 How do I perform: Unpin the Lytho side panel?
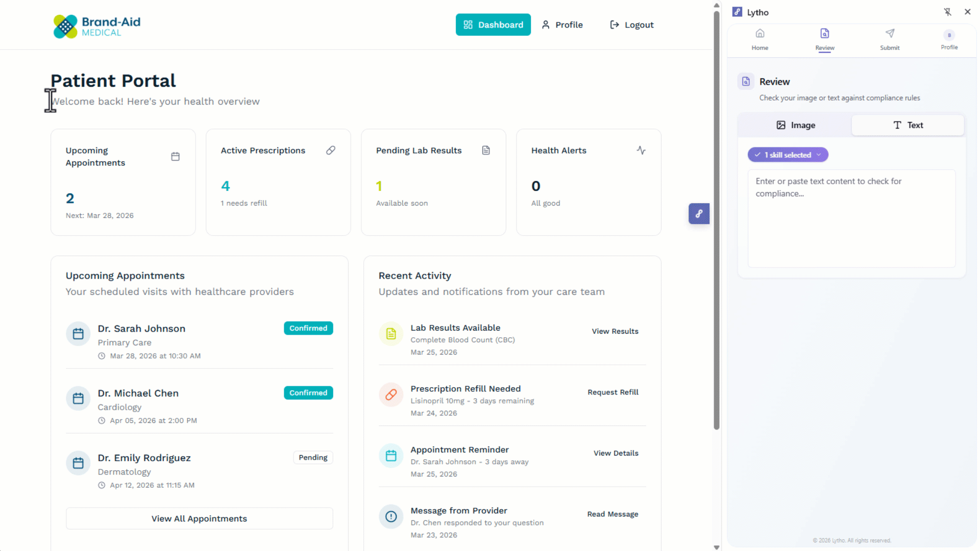(947, 12)
